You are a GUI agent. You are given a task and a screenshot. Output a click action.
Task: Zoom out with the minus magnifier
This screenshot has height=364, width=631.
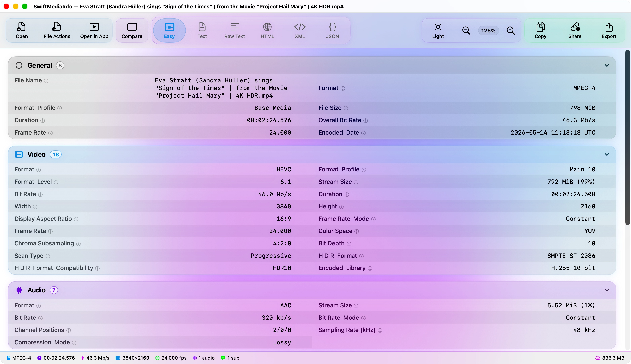pyautogui.click(x=466, y=31)
